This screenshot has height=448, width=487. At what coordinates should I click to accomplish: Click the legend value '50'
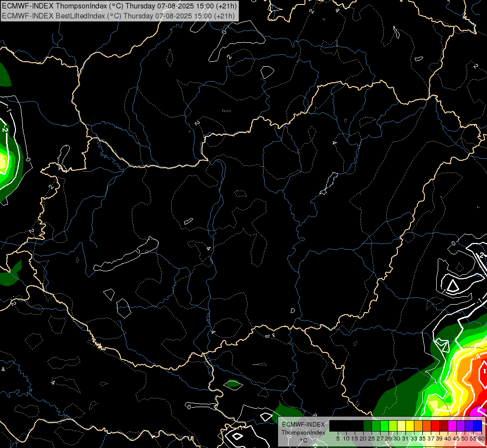(465, 439)
